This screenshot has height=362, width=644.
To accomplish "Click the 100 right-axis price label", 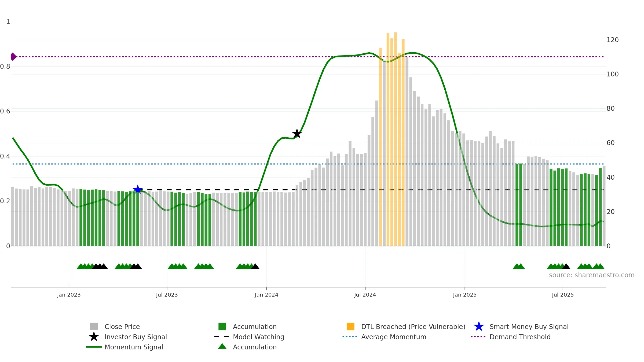I will 613,74.
